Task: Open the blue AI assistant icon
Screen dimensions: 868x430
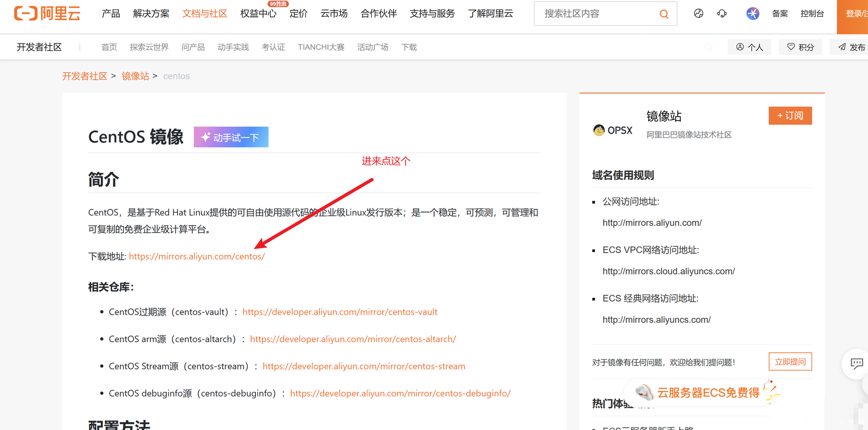Action: (x=753, y=14)
